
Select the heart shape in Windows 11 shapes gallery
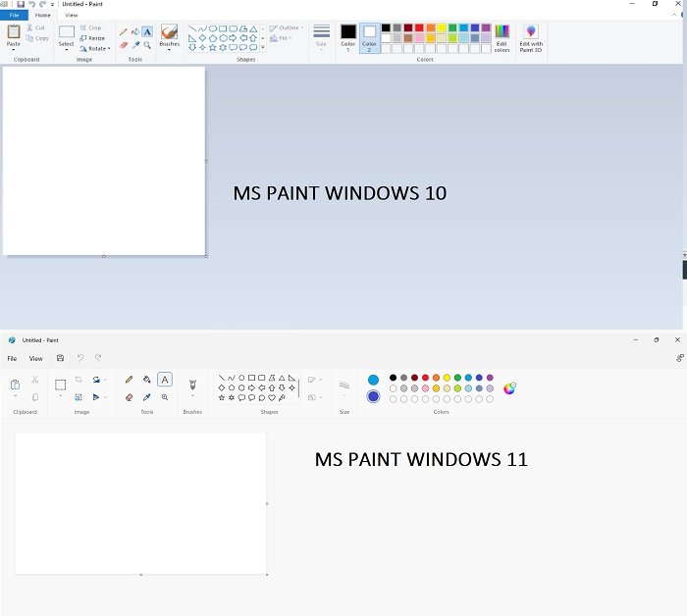272,398
